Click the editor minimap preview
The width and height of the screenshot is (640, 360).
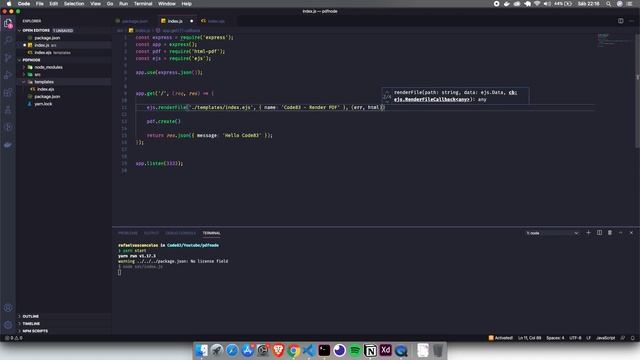click(613, 40)
